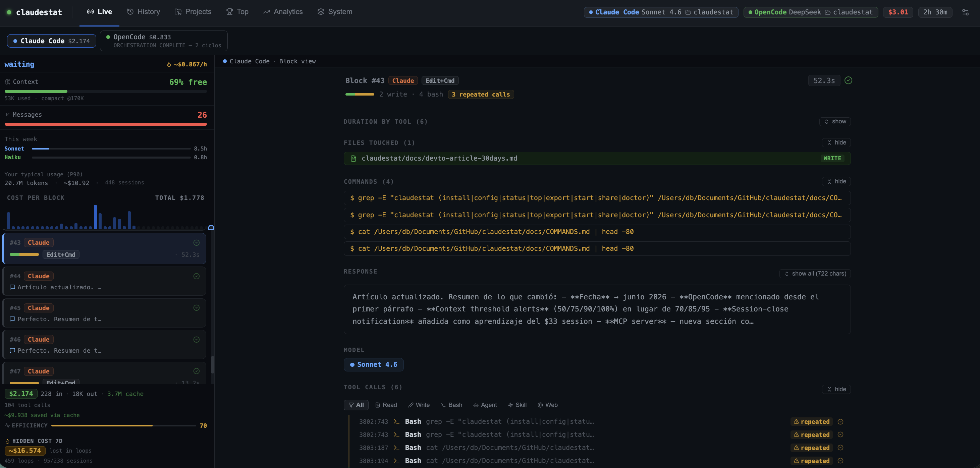Click the block #43 completed check icon
This screenshot has width=980, height=468.
pos(848,80)
